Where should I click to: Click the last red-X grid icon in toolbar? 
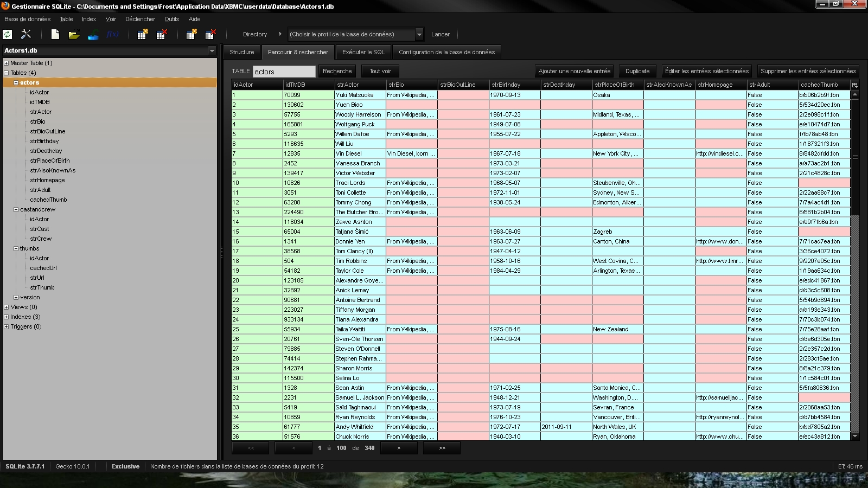coord(210,34)
